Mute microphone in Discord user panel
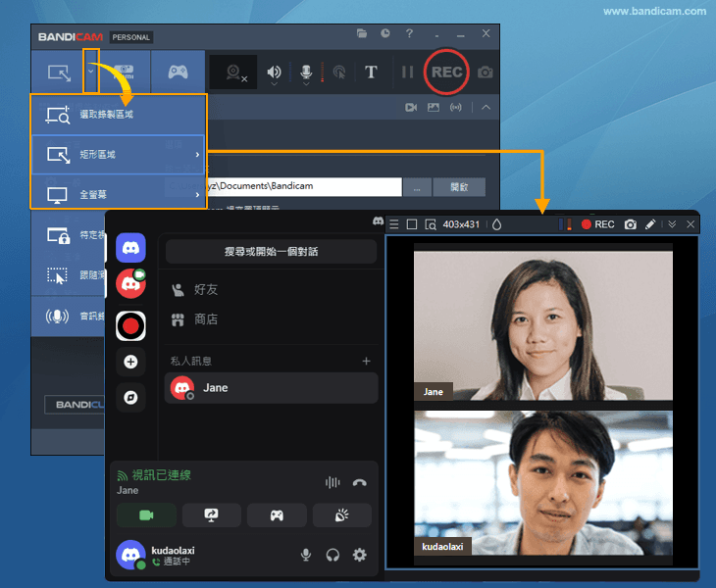The height and width of the screenshot is (588, 716). pyautogui.click(x=306, y=555)
